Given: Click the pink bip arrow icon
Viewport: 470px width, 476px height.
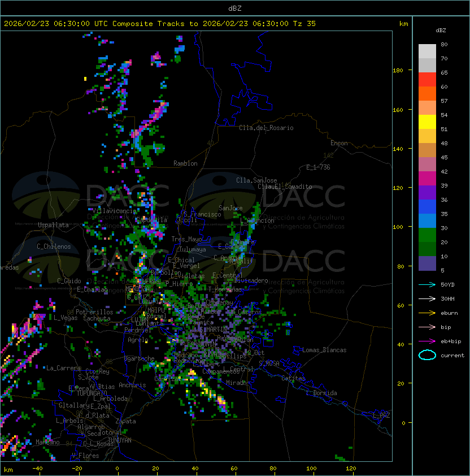Looking at the screenshot, I should pyautogui.click(x=427, y=327).
